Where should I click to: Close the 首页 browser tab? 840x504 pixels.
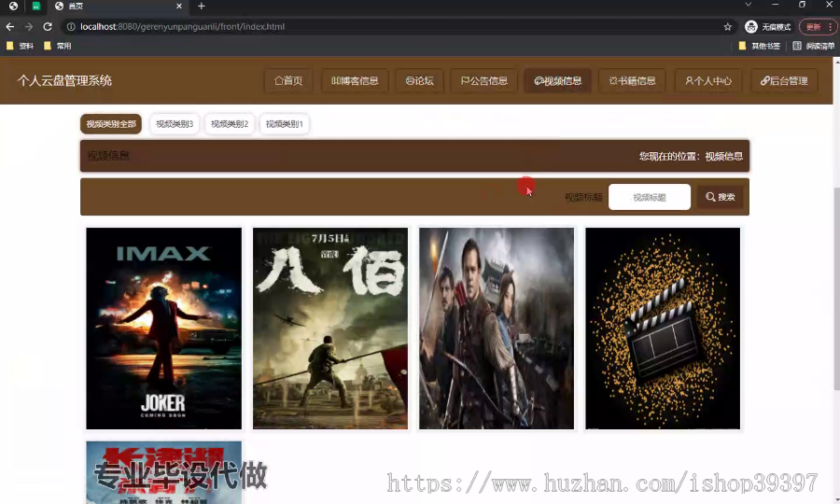pos(179,6)
